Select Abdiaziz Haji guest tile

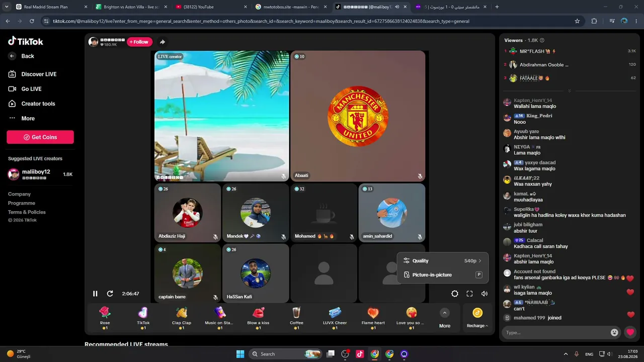click(x=187, y=213)
